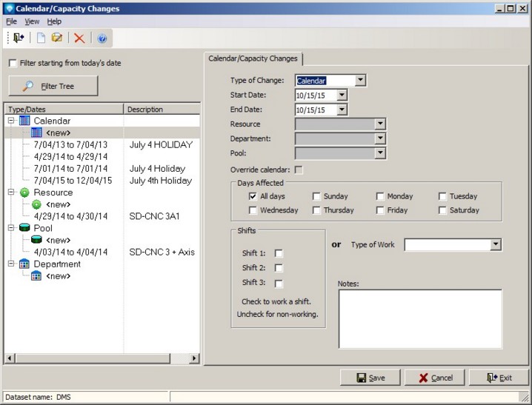Check the Shift 1 checkbox
532x405 pixels.
279,253
